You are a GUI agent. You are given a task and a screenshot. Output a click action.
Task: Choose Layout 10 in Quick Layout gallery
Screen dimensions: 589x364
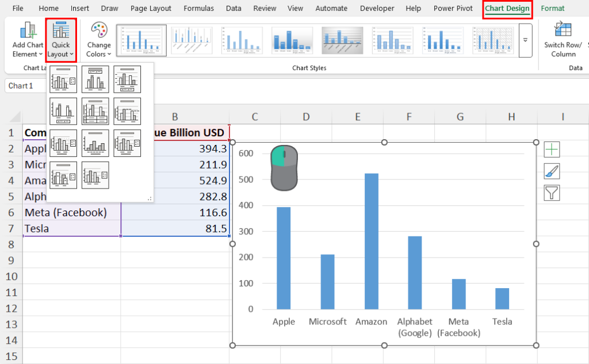63,175
